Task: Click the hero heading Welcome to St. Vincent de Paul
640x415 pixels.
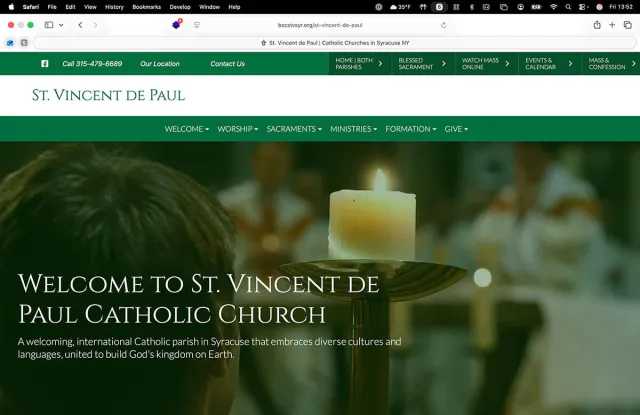Action: pos(198,299)
